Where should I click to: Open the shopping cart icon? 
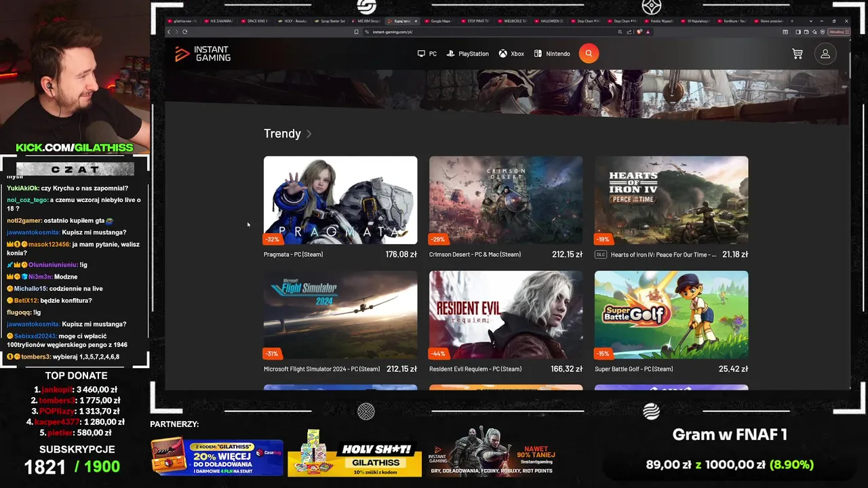797,54
